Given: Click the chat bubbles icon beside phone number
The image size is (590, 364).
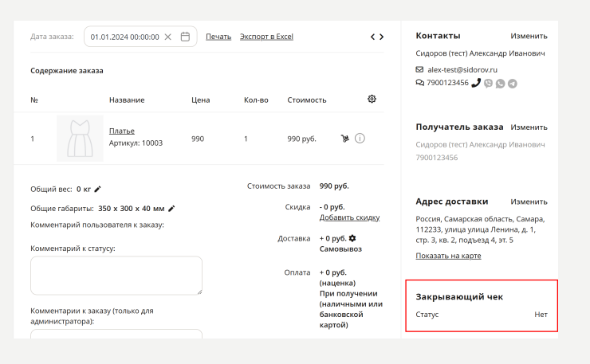Looking at the screenshot, I should coord(420,83).
